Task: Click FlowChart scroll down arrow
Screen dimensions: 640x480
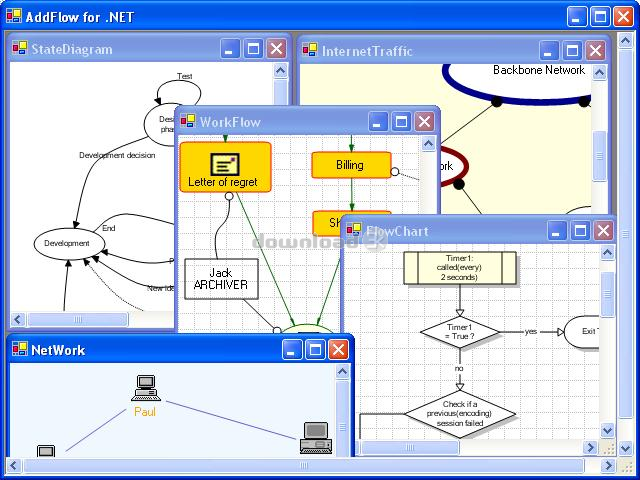Action: click(607, 430)
